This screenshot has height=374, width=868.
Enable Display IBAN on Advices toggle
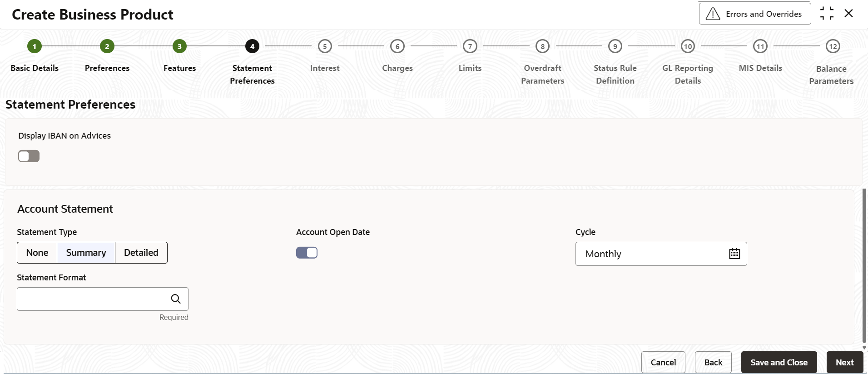tap(29, 156)
